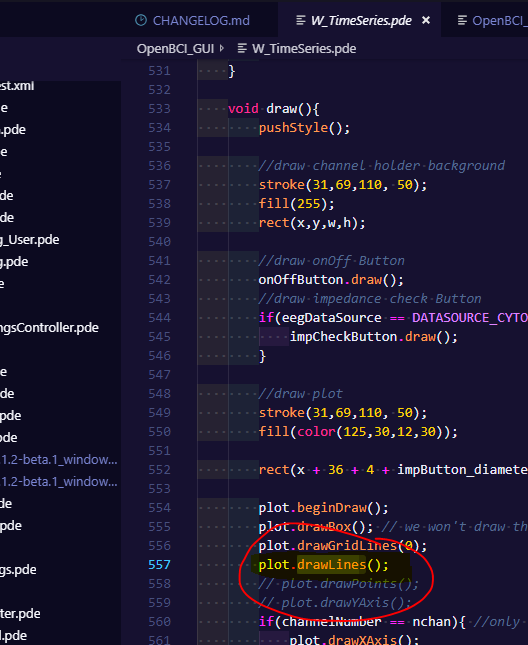Click 'impCheckButton.draw();' code line
The height and width of the screenshot is (645, 528).
[x=373, y=336]
